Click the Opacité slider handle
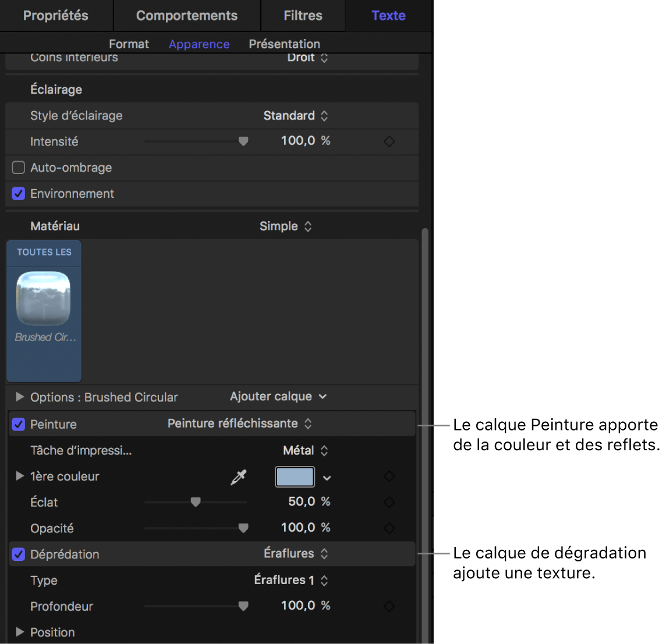Screen dimensions: 666x644 pyautogui.click(x=243, y=528)
